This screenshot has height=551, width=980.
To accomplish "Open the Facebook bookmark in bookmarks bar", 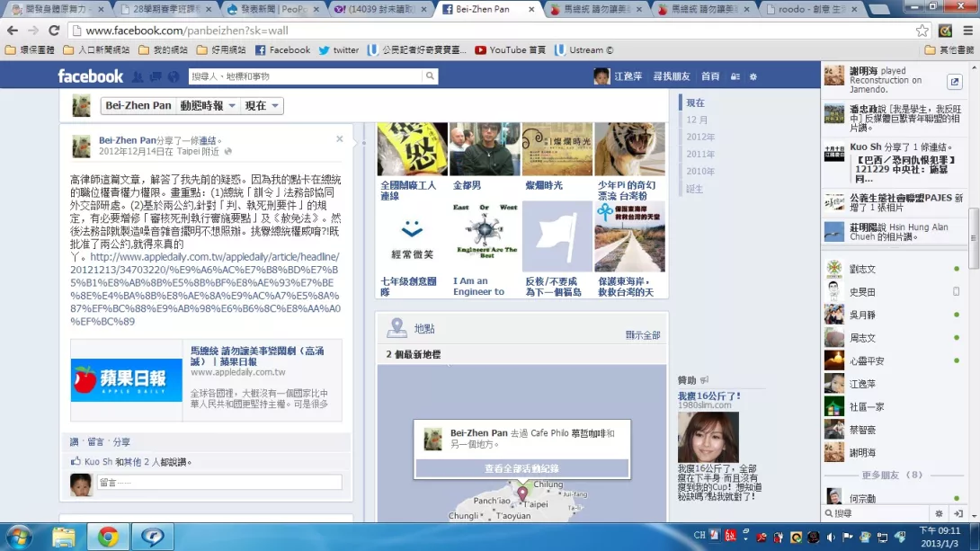I will pyautogui.click(x=282, y=50).
